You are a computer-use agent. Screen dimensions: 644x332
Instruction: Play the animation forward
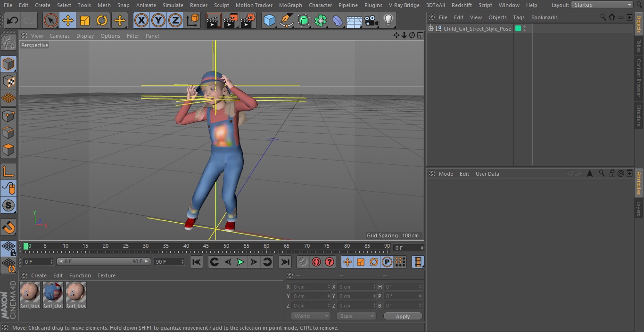pyautogui.click(x=240, y=262)
